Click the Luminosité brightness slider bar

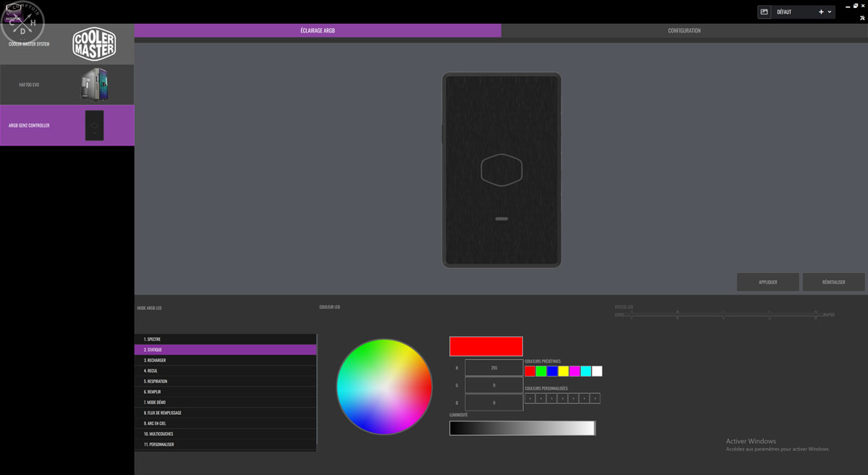522,428
